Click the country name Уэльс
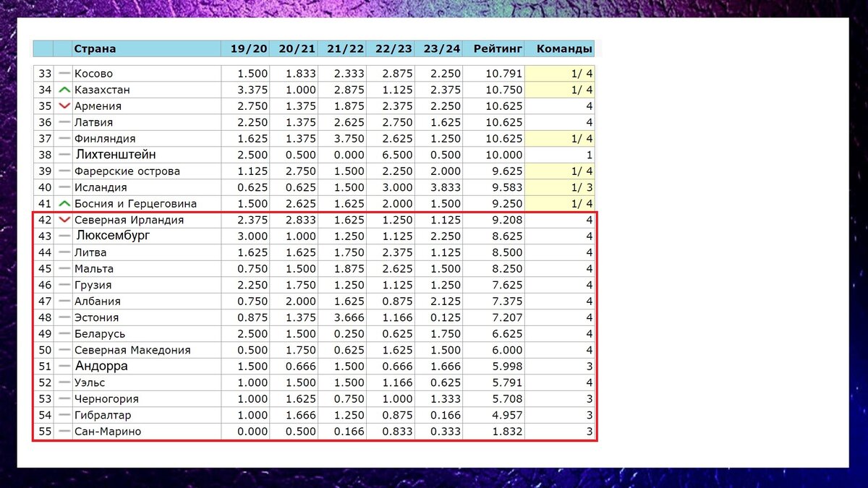Viewport: 868px width, 488px height. (x=91, y=383)
